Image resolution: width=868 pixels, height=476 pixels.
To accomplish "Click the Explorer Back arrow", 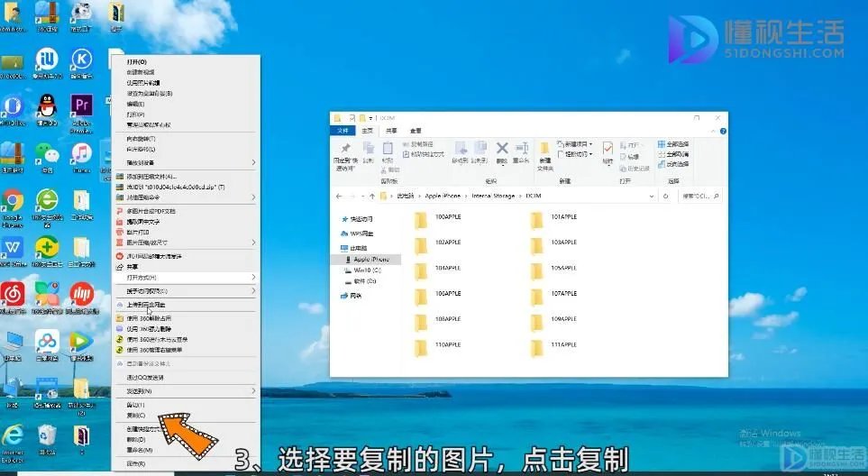I will pyautogui.click(x=339, y=196).
